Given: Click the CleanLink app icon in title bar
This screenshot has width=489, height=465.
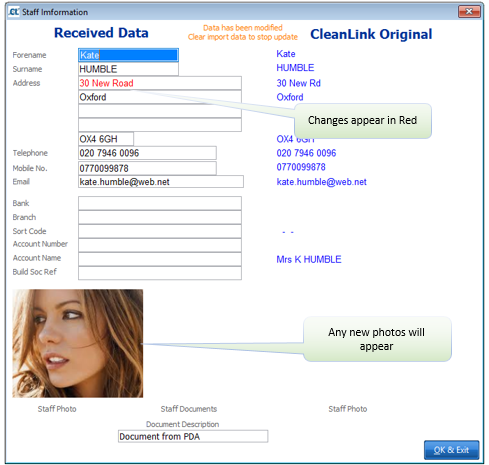Looking at the screenshot, I should coord(13,12).
